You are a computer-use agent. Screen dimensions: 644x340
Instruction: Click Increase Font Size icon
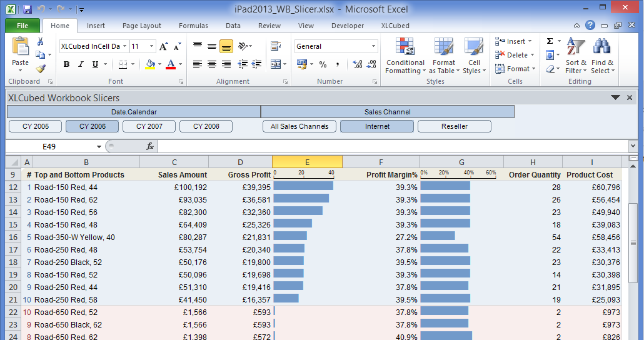pos(163,46)
